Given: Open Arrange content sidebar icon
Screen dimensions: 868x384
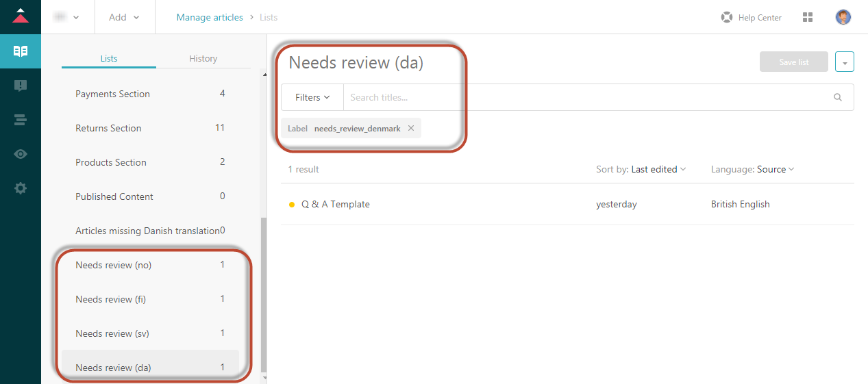Looking at the screenshot, I should point(21,120).
